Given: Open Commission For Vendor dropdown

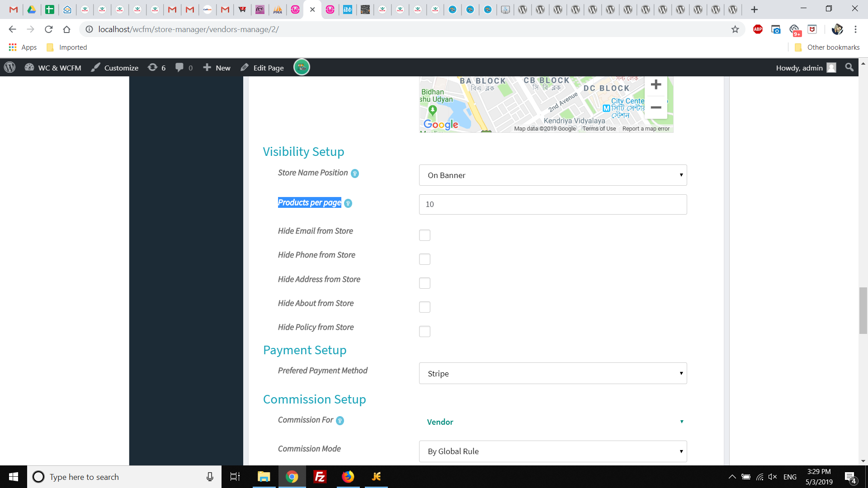Looking at the screenshot, I should pyautogui.click(x=553, y=422).
